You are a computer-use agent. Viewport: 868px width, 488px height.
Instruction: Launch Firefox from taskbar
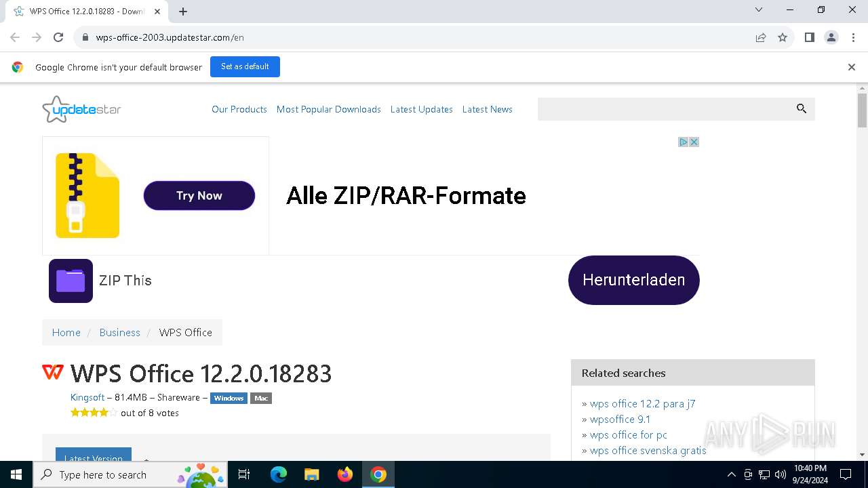[x=345, y=474]
